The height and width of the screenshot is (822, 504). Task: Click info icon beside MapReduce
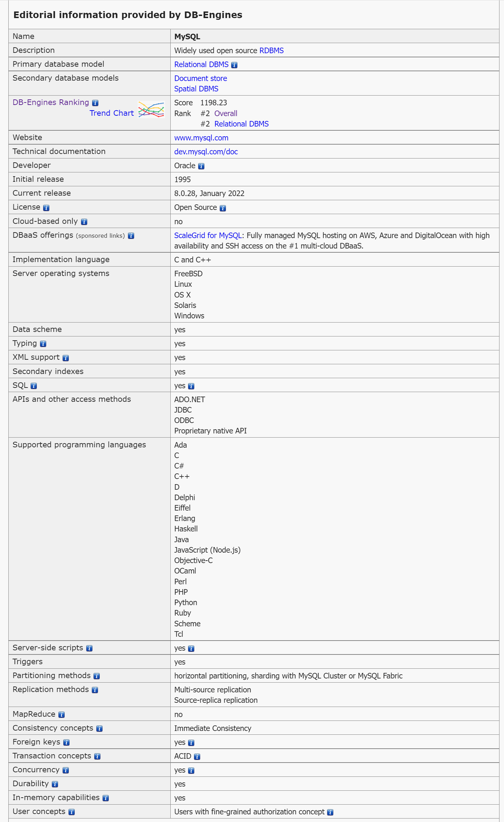[x=62, y=715]
